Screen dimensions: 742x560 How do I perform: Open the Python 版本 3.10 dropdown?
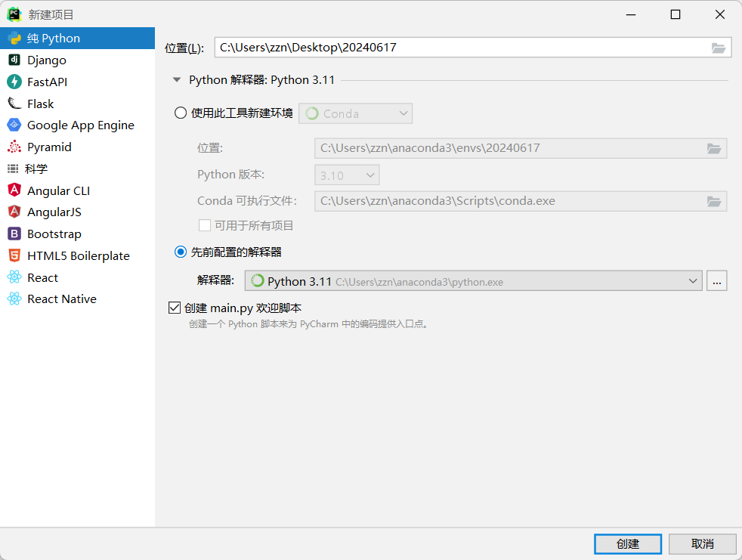[347, 175]
